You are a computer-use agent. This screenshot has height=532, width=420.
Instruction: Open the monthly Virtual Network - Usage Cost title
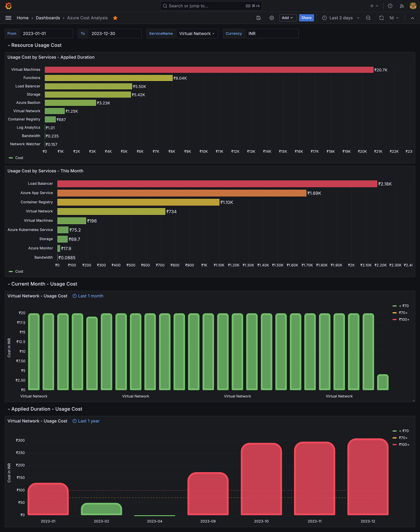tap(37, 296)
